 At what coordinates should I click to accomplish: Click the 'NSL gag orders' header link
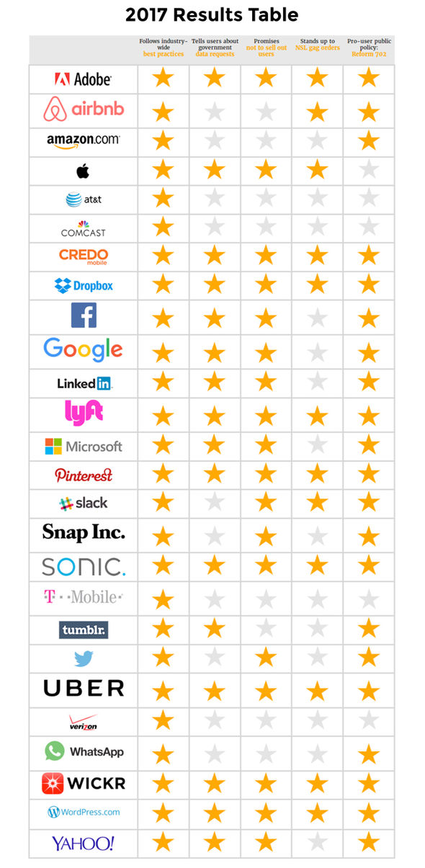tap(317, 48)
